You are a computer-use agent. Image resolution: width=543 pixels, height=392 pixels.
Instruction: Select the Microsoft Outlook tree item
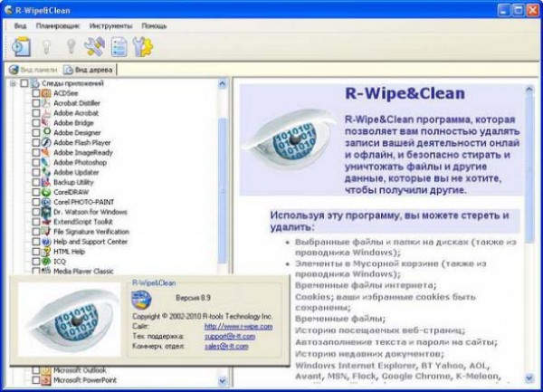(80, 370)
